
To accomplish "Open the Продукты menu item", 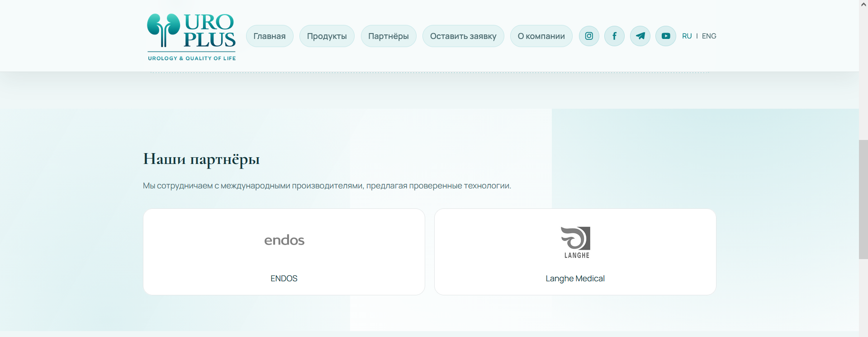I will (327, 36).
